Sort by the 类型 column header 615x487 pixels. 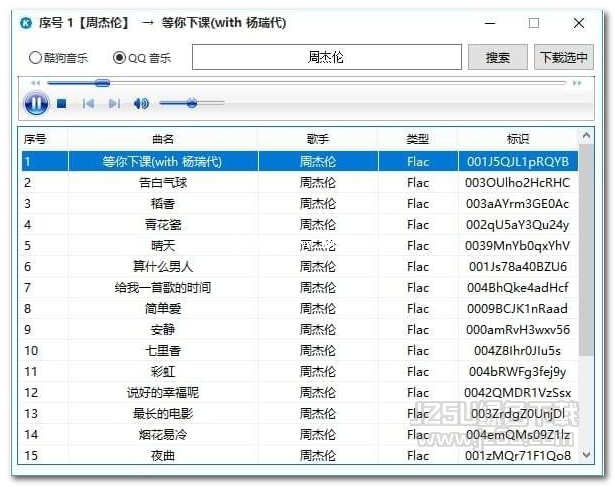point(418,139)
